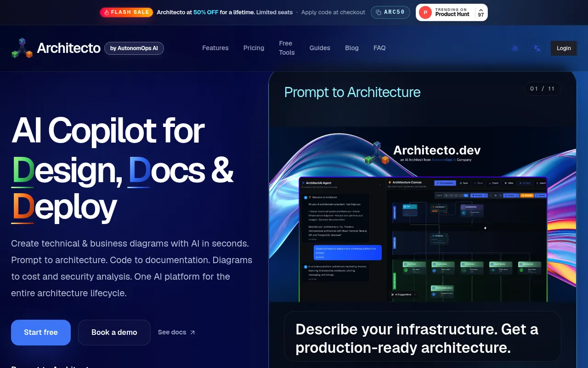
Task: Click the Product Hunt upvote count 97
Action: point(481,12)
